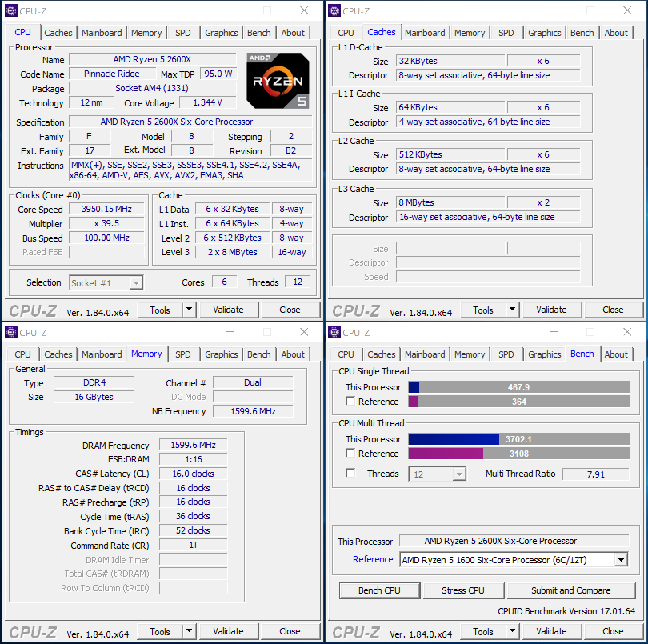648x644 pixels.
Task: Click the Multi Thread Ratio value 7.91
Action: click(596, 474)
